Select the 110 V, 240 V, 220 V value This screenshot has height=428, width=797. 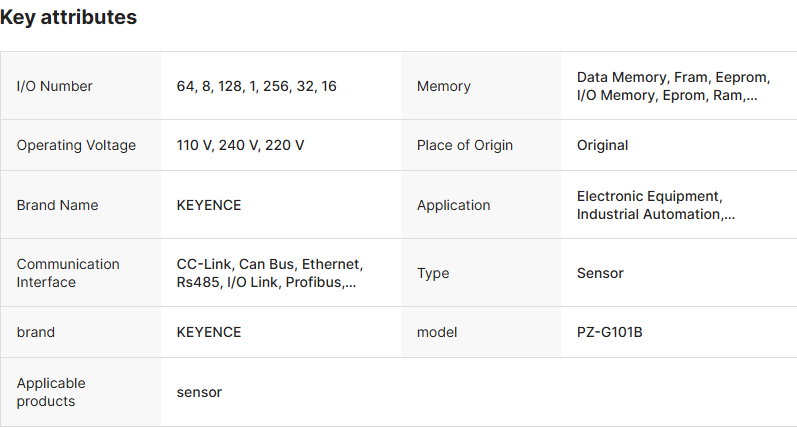(240, 145)
